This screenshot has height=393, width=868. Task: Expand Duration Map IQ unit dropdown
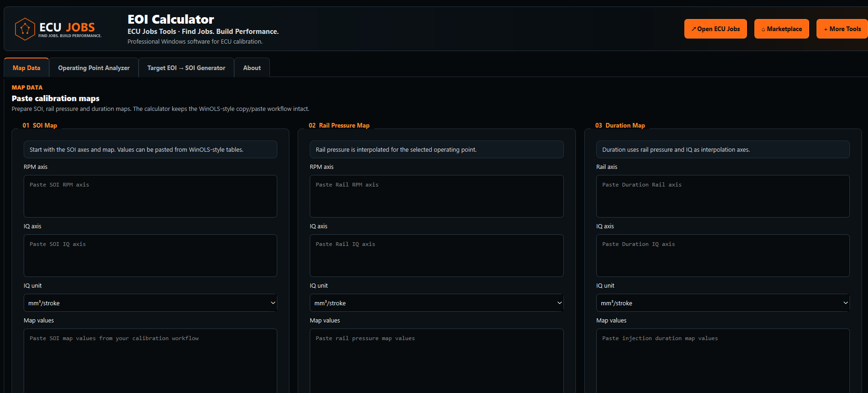pos(723,303)
